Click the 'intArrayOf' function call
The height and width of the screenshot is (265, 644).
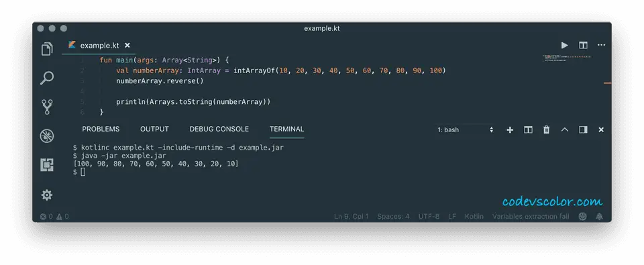[255, 70]
